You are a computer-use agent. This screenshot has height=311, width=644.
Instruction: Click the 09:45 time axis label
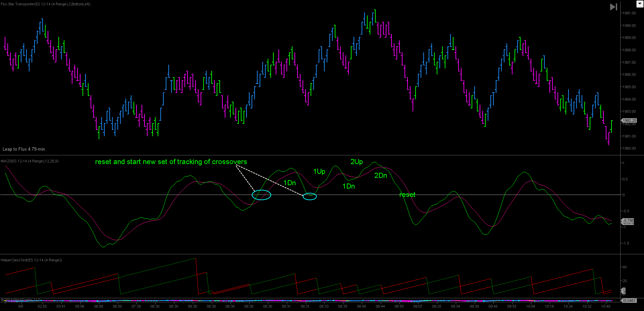(x=493, y=306)
